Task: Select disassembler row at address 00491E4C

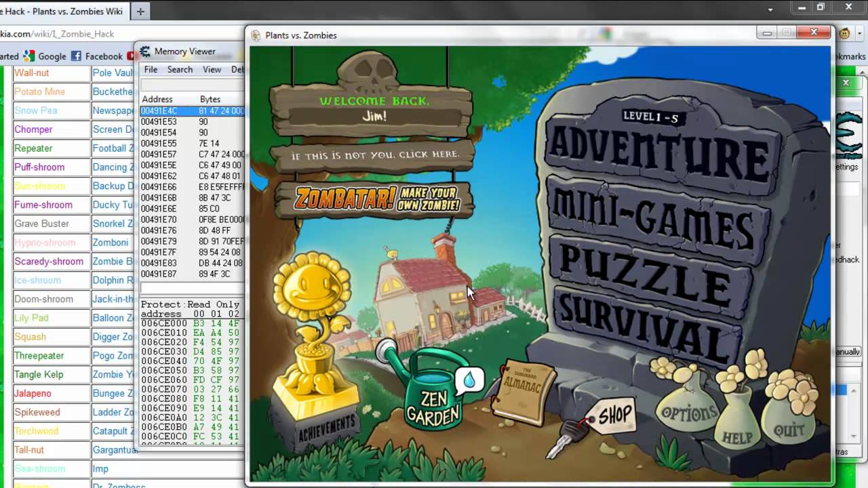Action: [192, 110]
